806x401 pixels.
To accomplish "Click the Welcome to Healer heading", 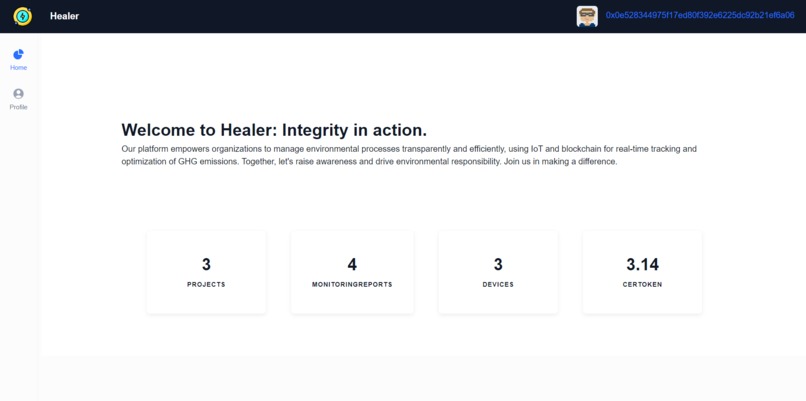I will tap(274, 130).
